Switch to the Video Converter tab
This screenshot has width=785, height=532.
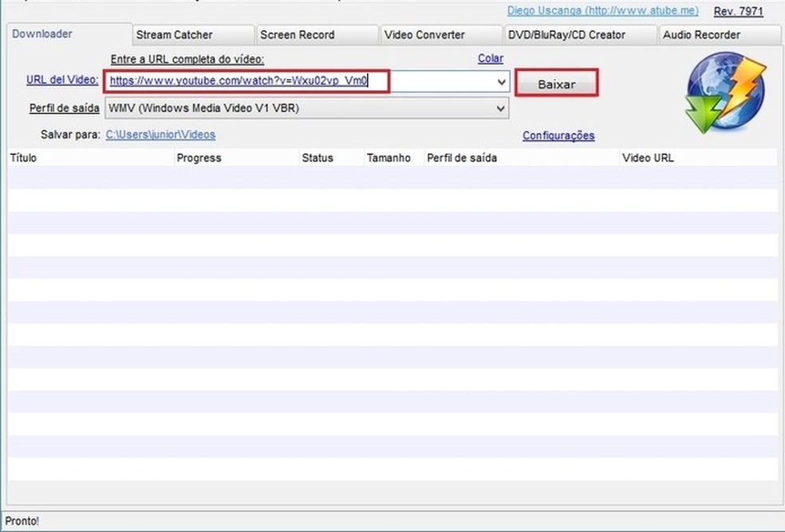coord(442,35)
